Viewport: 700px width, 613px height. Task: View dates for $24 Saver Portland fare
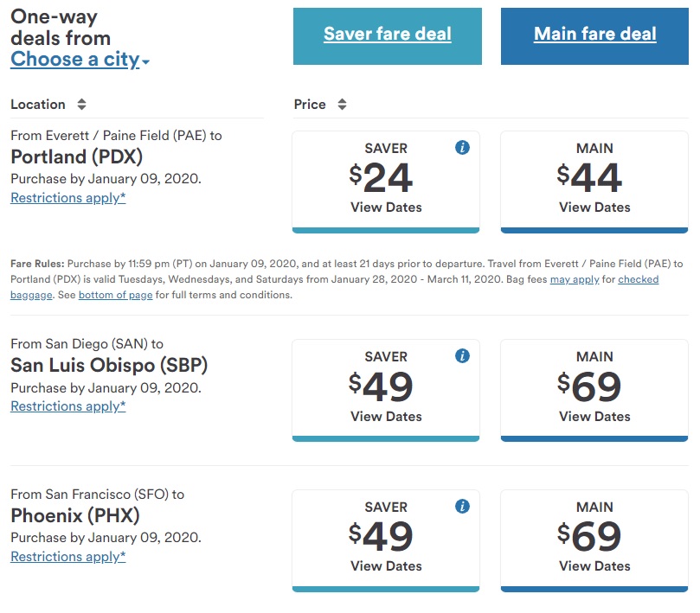point(386,208)
